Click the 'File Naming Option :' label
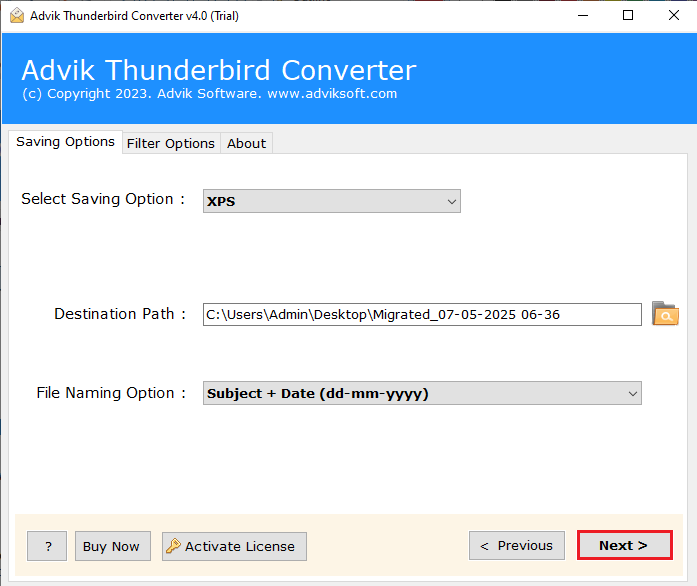The height and width of the screenshot is (586, 697). tap(111, 393)
